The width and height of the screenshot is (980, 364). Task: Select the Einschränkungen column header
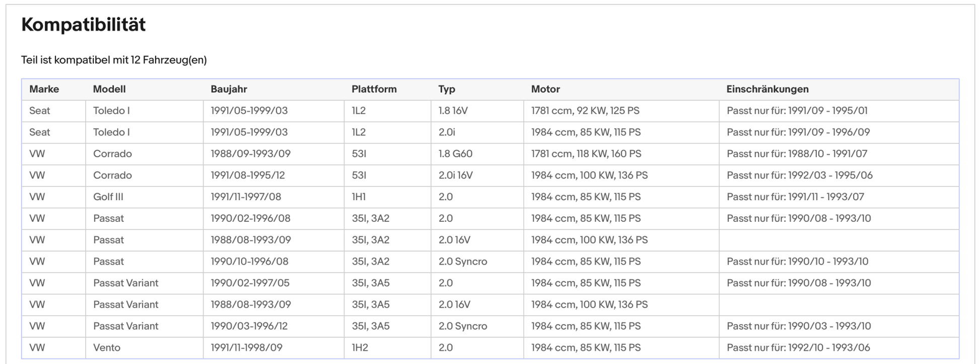tap(767, 89)
